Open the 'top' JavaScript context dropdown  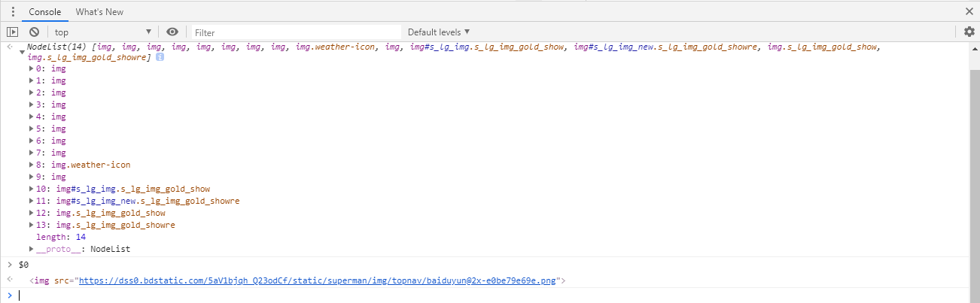[x=103, y=32]
